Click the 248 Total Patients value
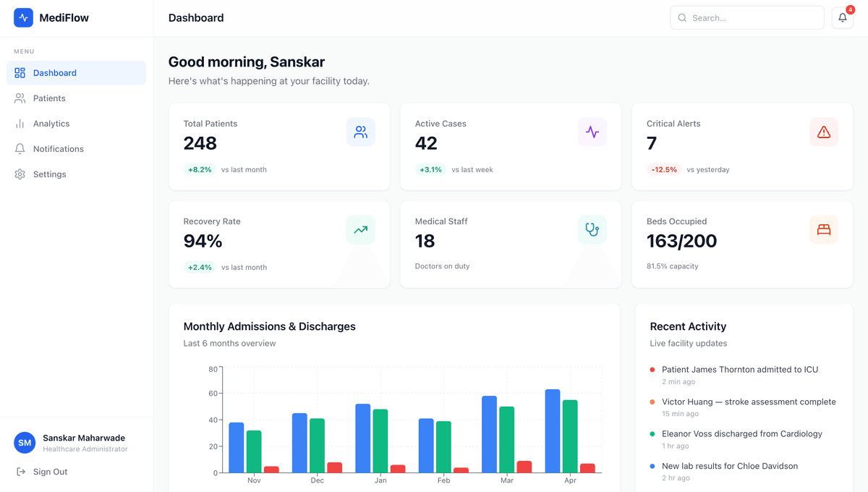The image size is (868, 492). point(200,143)
